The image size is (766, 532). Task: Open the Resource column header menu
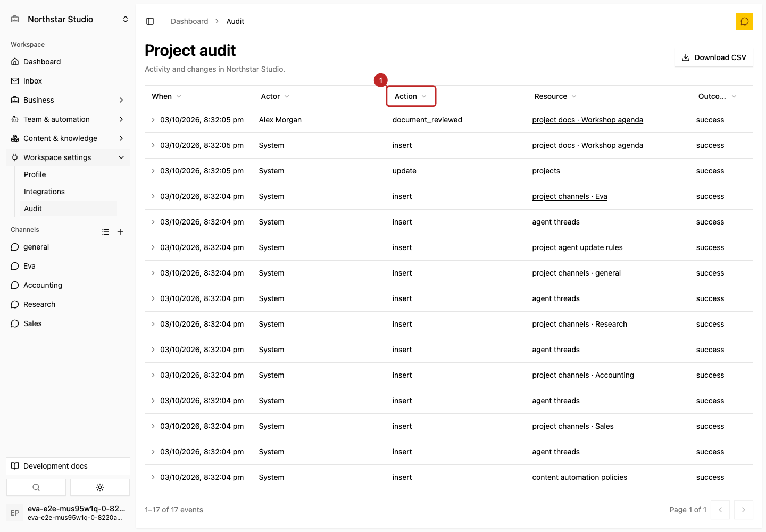coord(555,96)
